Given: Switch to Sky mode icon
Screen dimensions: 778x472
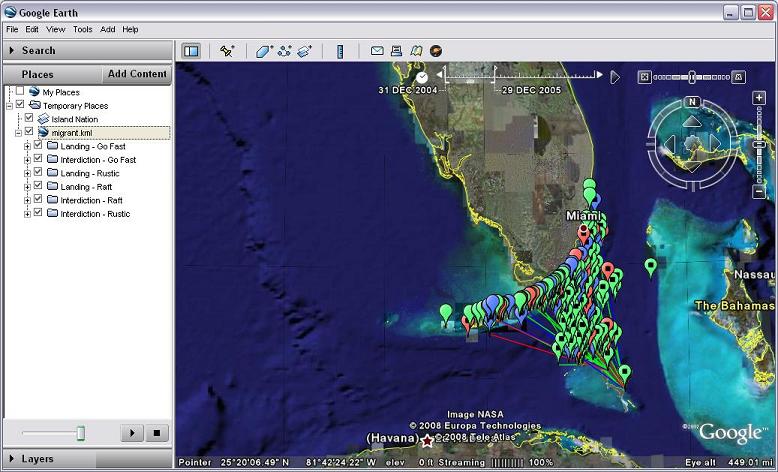Looking at the screenshot, I should coord(436,51).
